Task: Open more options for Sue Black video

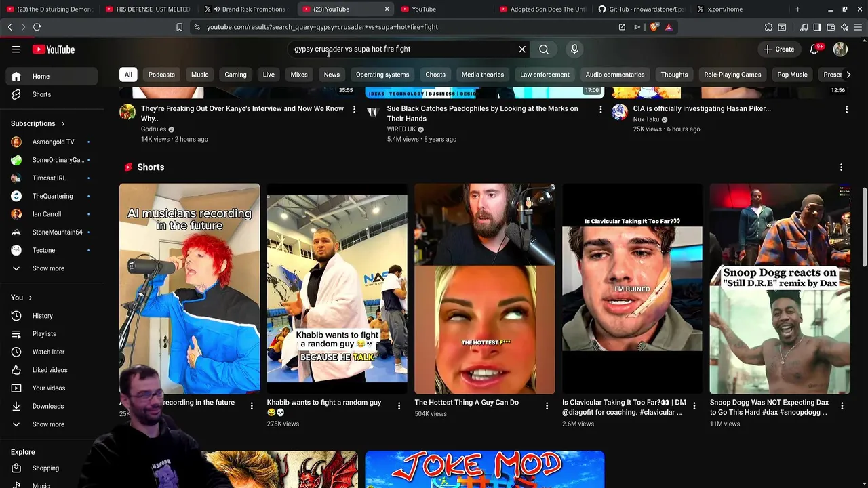Action: click(x=600, y=109)
